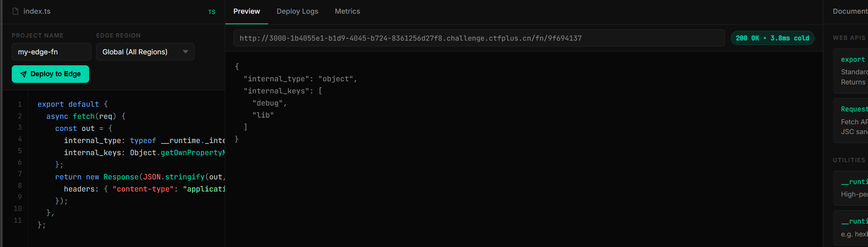Image resolution: width=868 pixels, height=247 pixels.
Task: Select the Global (All Regions) combo box
Action: click(145, 52)
